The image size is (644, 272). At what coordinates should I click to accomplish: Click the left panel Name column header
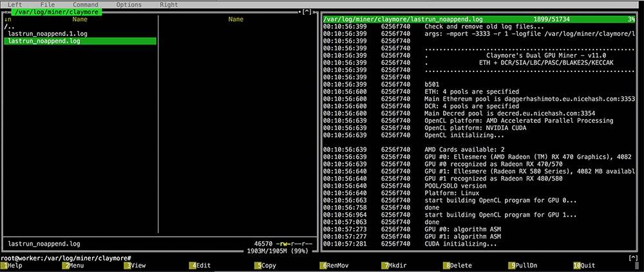click(80, 19)
